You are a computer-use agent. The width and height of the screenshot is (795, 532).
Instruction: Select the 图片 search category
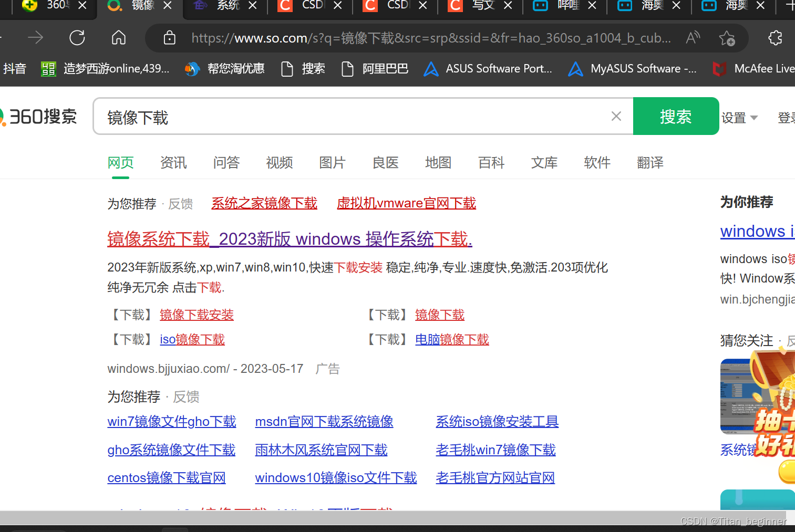pos(332,163)
